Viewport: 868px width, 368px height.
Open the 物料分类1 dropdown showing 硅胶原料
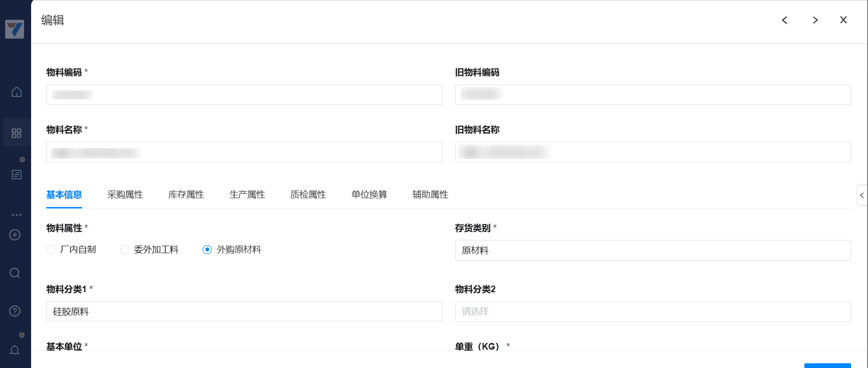coord(244,312)
